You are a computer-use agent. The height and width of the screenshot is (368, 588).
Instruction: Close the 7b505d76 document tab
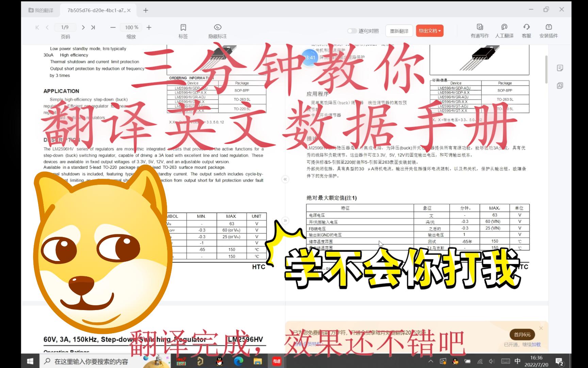pos(129,10)
